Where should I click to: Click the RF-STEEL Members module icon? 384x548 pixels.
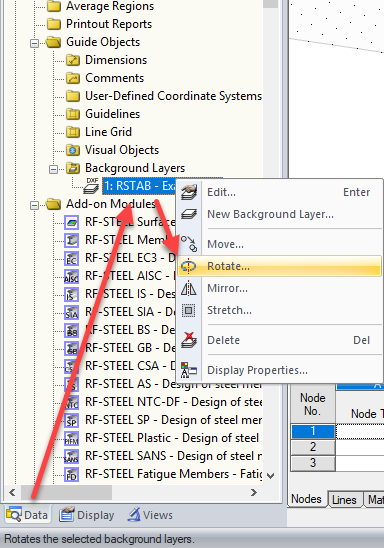pyautogui.click(x=72, y=240)
